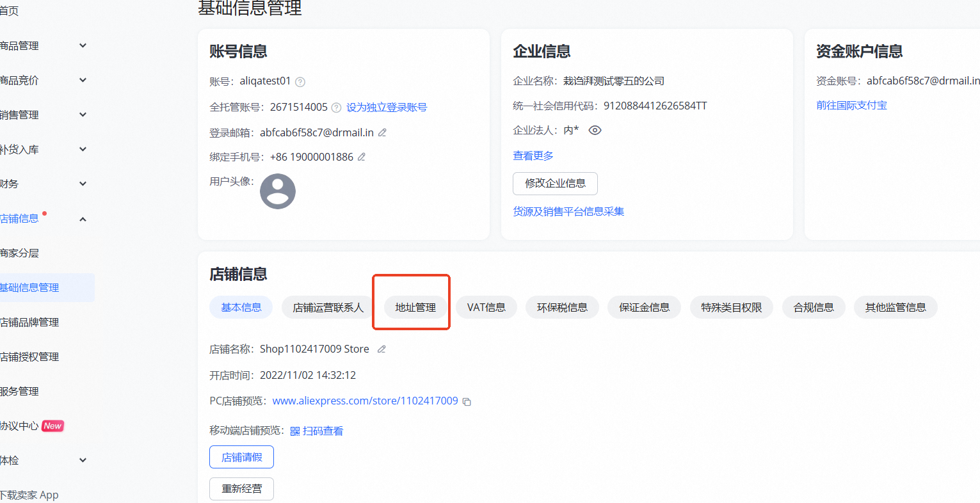Switch to the VAT信息 tab
Image resolution: width=980 pixels, height=503 pixels.
tap(486, 307)
